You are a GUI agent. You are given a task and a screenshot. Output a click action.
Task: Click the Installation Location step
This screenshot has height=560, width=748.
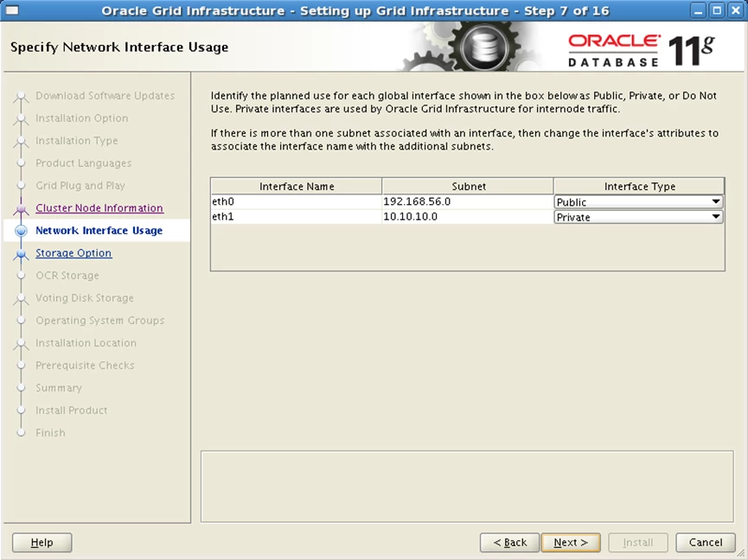(86, 343)
